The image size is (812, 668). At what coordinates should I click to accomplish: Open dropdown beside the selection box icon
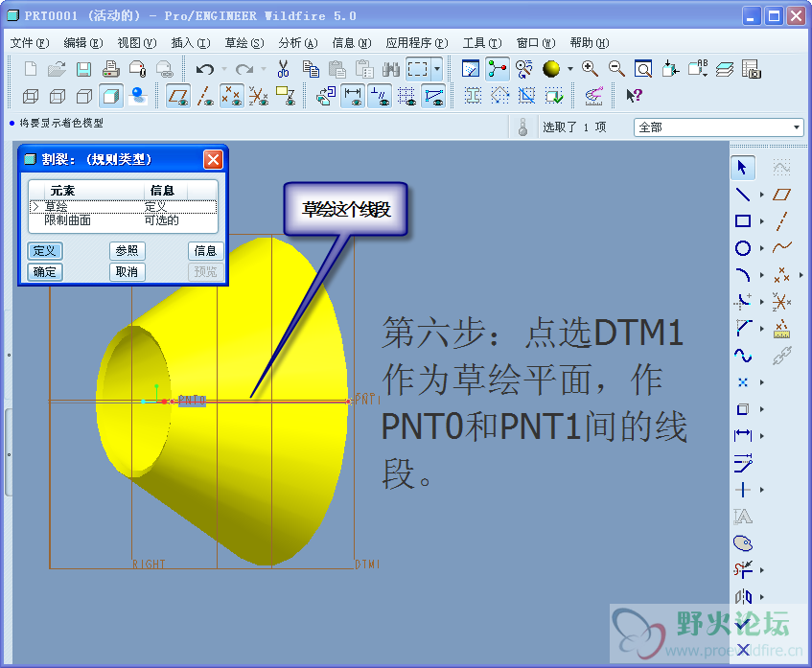437,69
